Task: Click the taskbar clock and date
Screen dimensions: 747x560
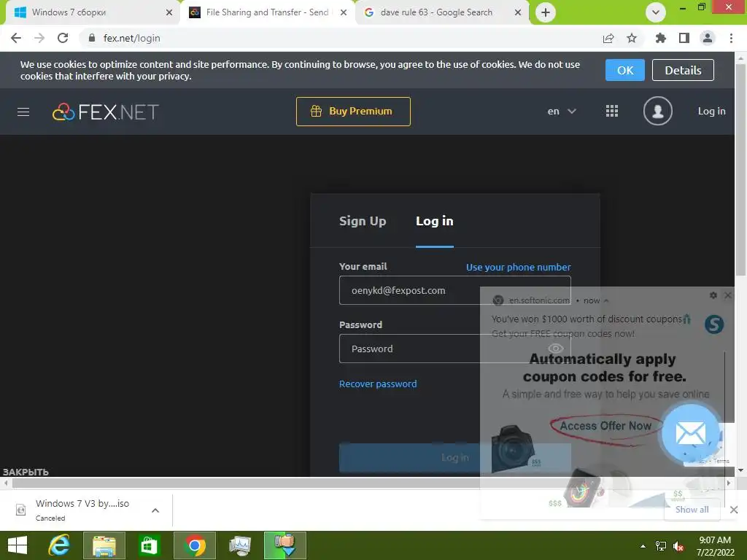Action: pos(715,546)
